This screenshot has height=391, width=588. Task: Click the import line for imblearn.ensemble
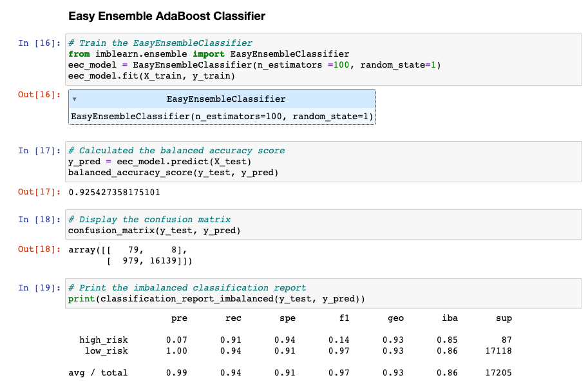[x=209, y=54]
